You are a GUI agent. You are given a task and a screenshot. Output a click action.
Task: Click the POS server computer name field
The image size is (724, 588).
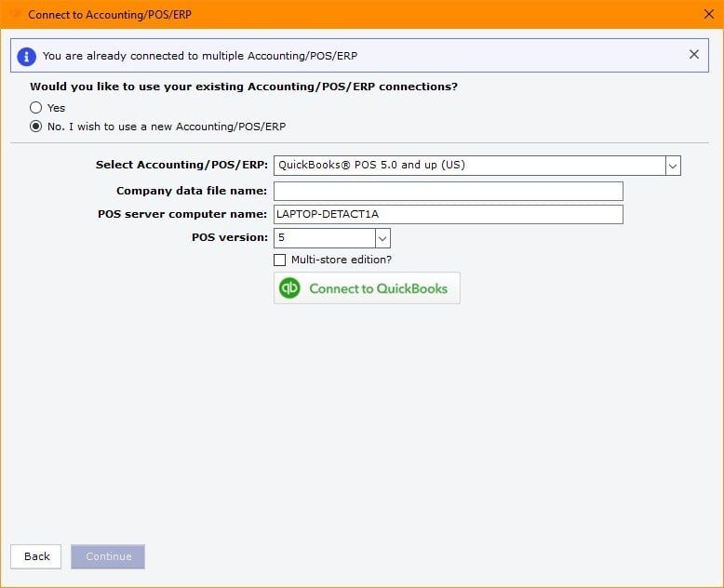coord(449,214)
